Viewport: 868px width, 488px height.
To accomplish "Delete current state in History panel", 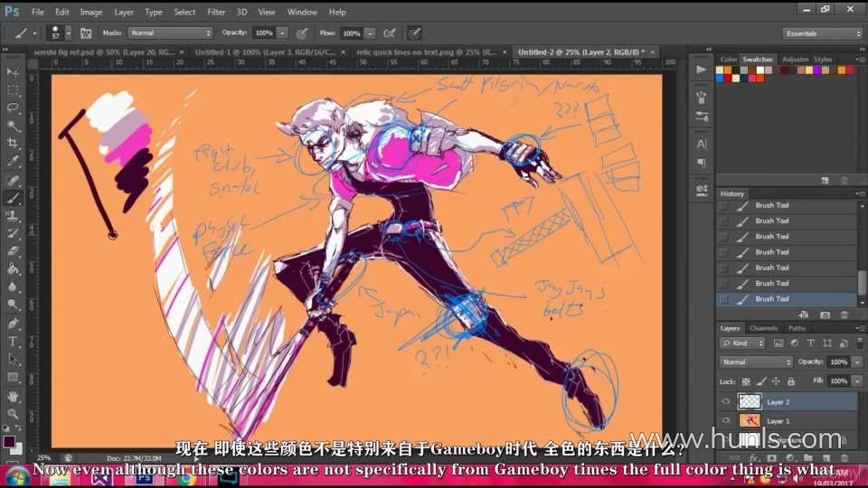I will 844,314.
